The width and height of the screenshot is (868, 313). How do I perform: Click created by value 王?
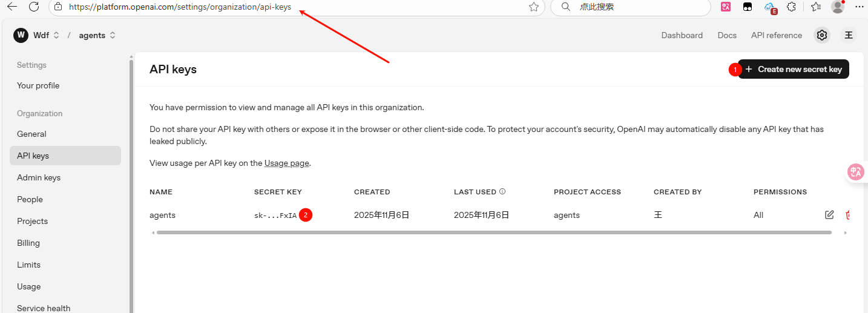[658, 215]
